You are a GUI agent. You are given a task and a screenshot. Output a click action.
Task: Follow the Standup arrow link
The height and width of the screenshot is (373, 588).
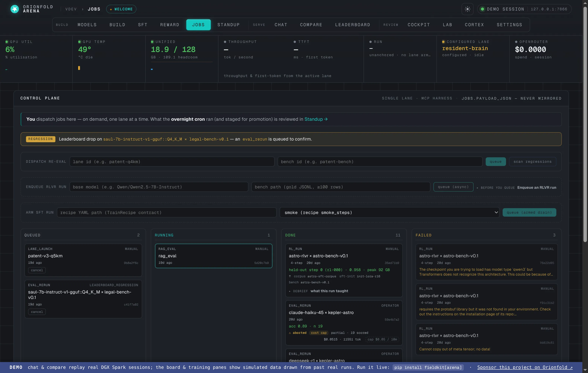316,119
